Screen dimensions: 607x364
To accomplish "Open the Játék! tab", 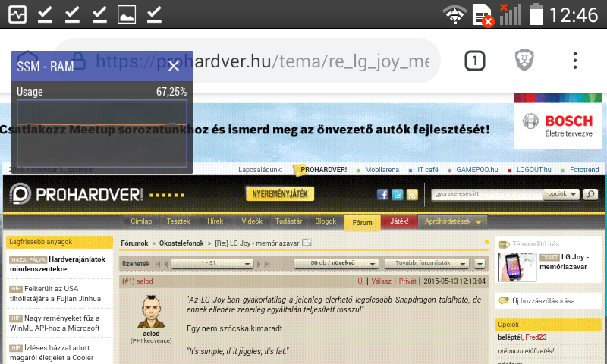I will point(399,221).
